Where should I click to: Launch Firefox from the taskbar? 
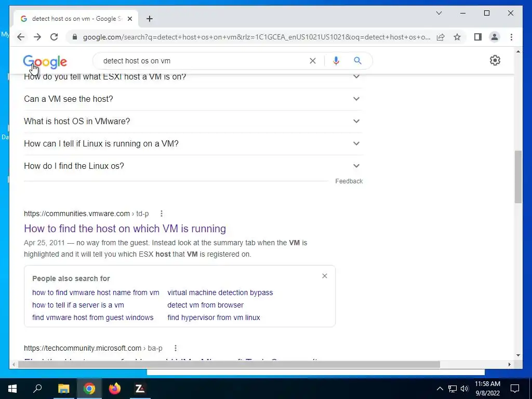pos(115,389)
